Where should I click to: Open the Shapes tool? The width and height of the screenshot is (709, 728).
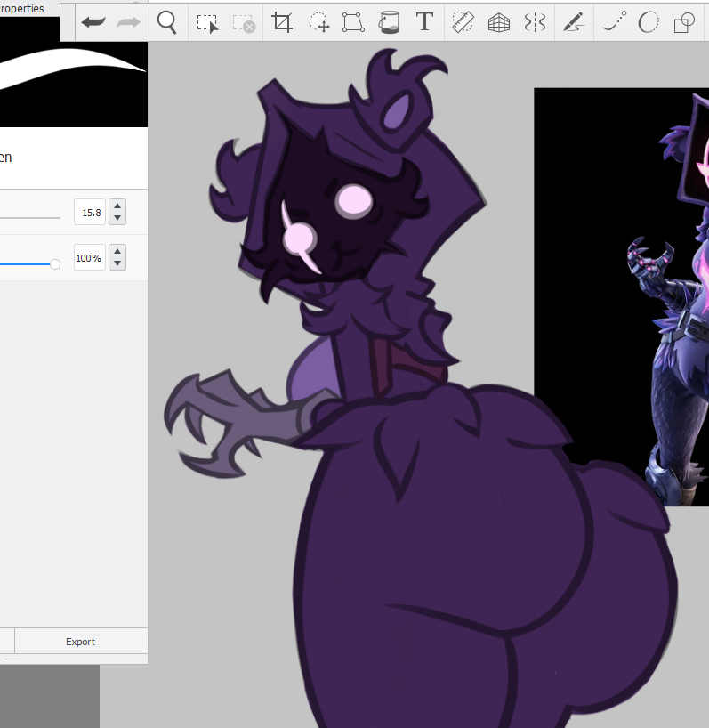pyautogui.click(x=684, y=22)
